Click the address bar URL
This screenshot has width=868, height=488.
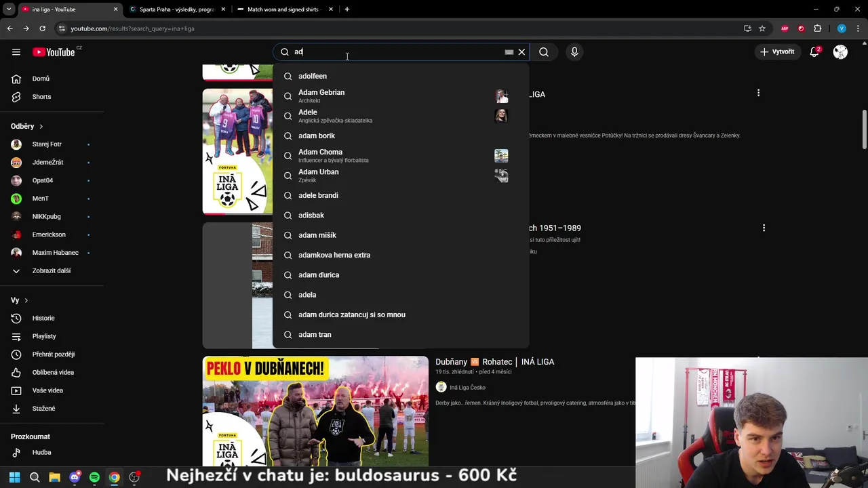coord(132,28)
